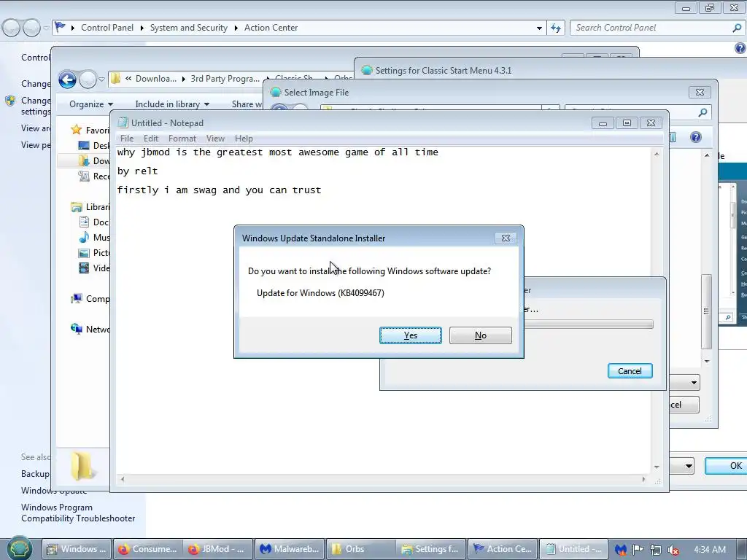Click System and Security breadcrumb

(x=189, y=28)
